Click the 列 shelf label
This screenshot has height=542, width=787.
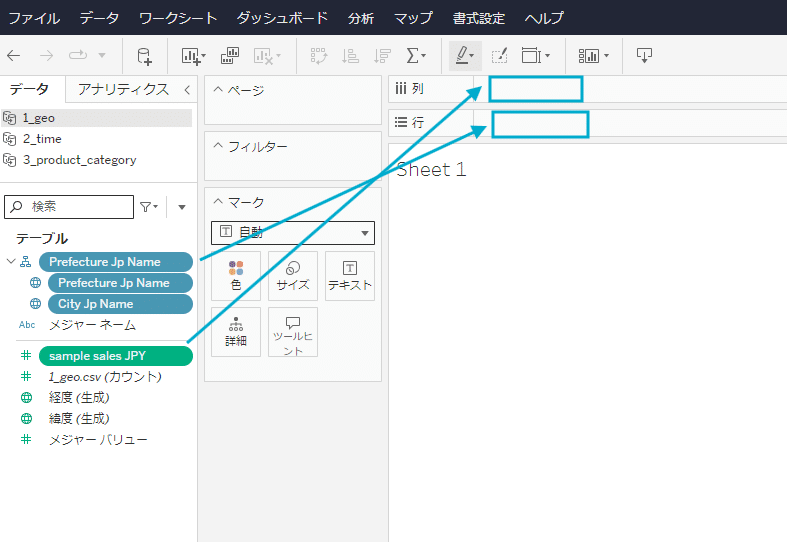point(418,89)
